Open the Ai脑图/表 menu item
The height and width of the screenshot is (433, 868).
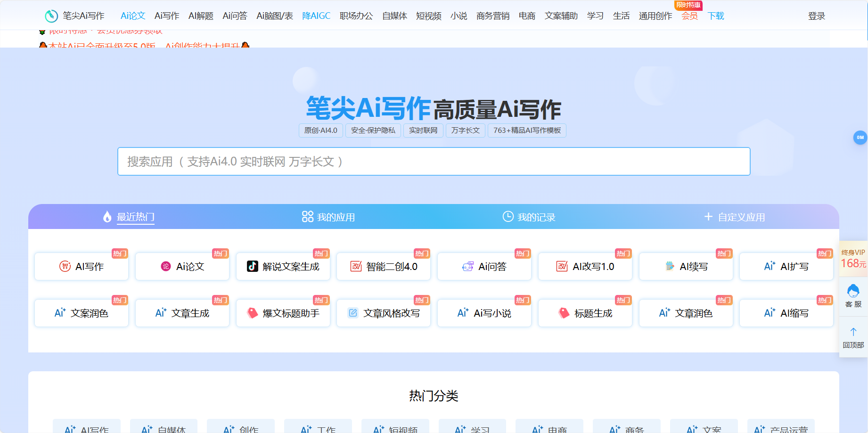[275, 16]
